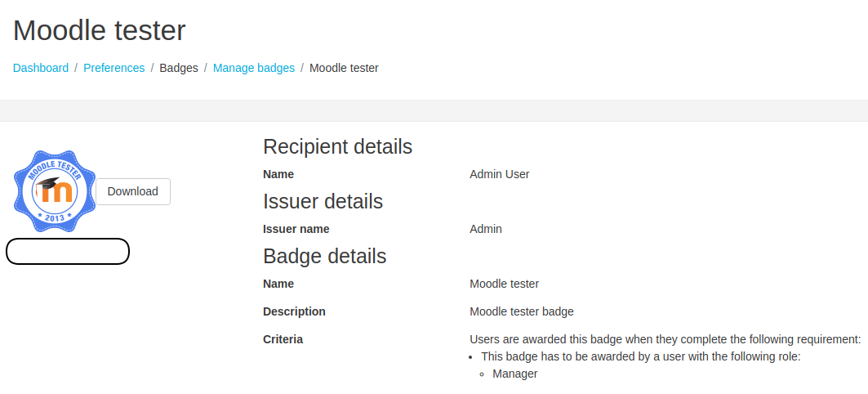
Task: Open the Manage badges breadcrumb link
Action: 254,68
